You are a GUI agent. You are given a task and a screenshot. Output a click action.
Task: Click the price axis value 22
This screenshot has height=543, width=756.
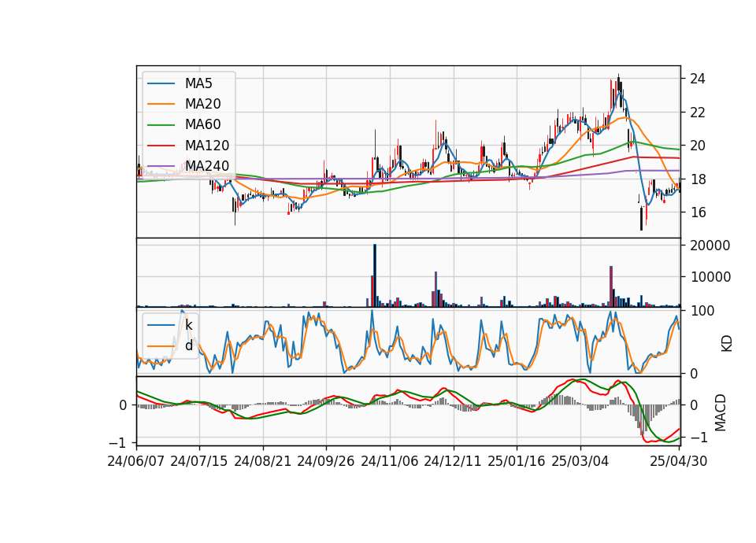[x=699, y=113]
